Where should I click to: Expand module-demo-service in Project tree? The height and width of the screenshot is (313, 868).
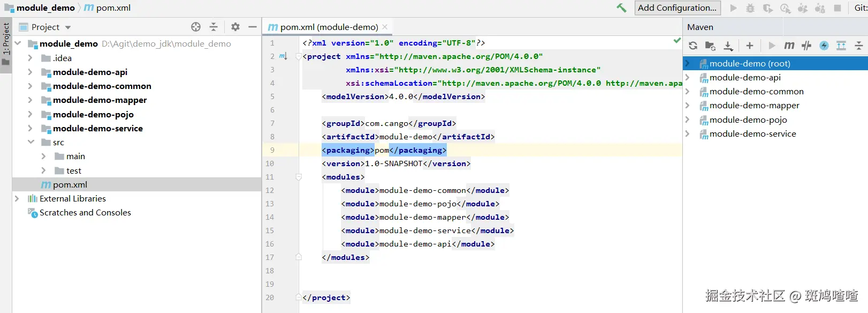[30, 128]
